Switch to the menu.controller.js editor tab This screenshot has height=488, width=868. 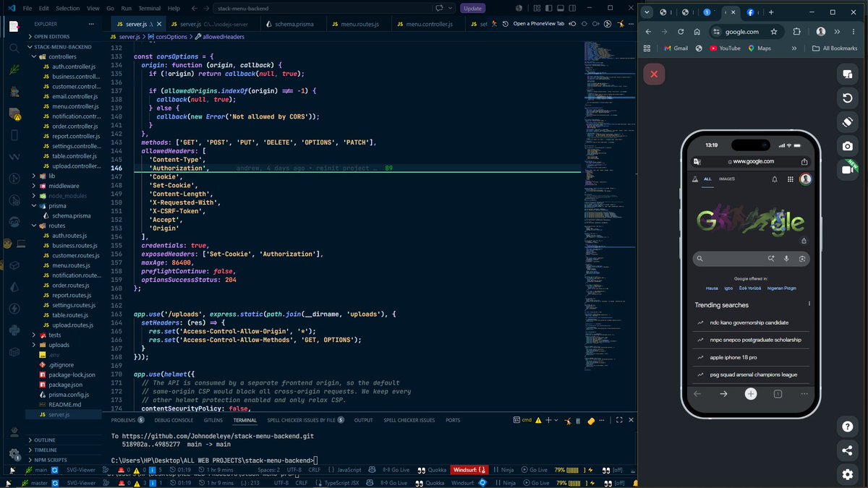click(x=428, y=24)
